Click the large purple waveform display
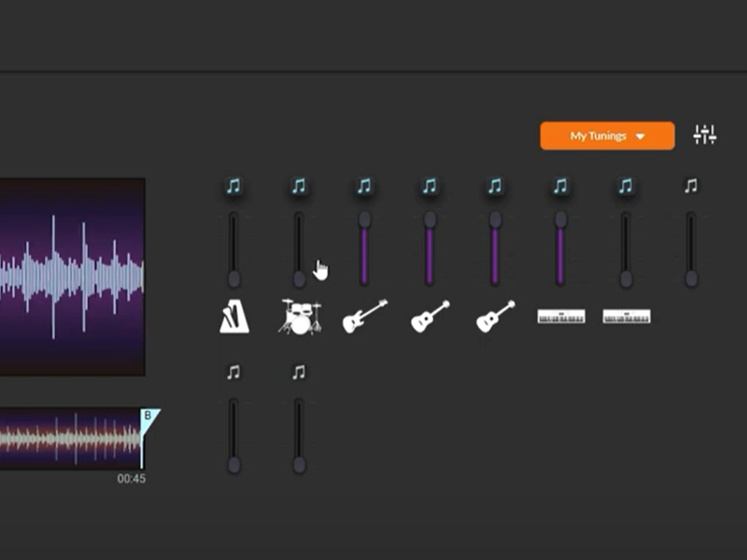This screenshot has width=747, height=560. point(73,277)
